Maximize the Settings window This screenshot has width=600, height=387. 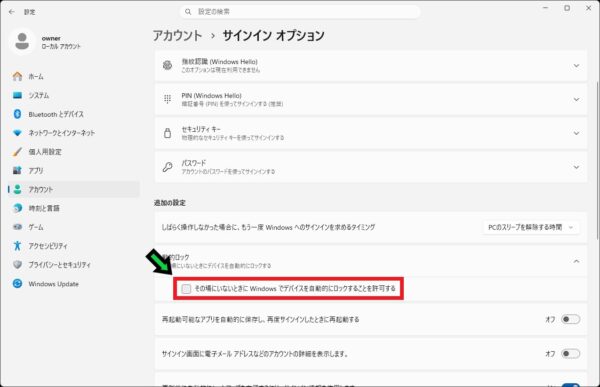point(567,8)
